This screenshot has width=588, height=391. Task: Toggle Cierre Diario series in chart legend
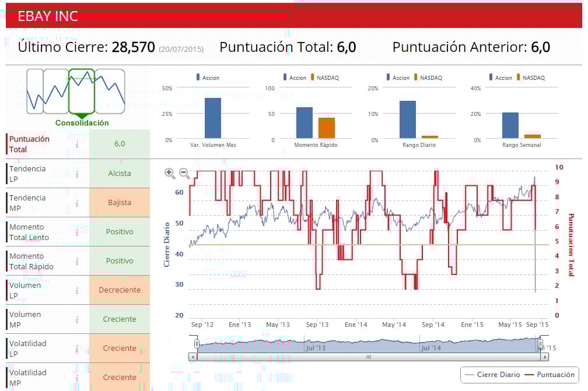click(492, 375)
